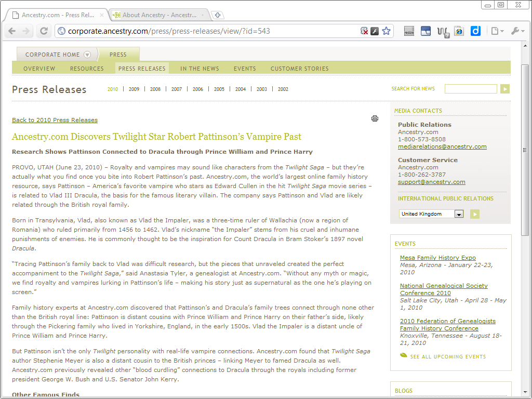View 2002 press releases
Image resolution: width=532 pixels, height=399 pixels.
[283, 89]
